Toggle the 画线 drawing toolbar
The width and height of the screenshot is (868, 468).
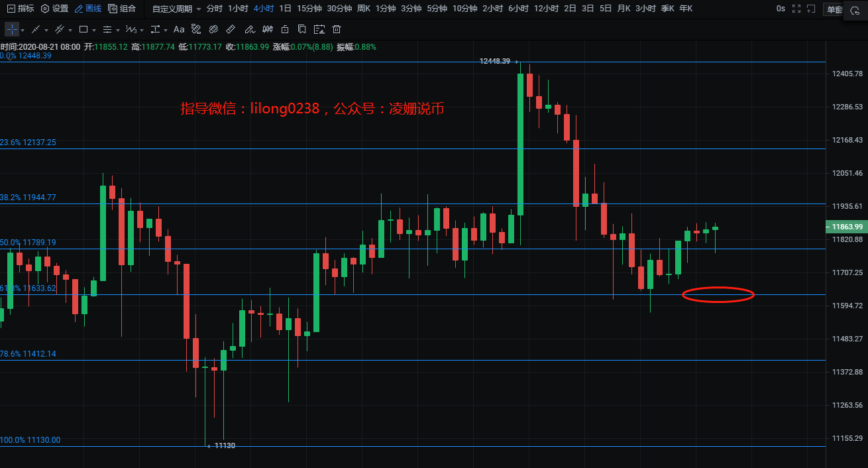87,9
